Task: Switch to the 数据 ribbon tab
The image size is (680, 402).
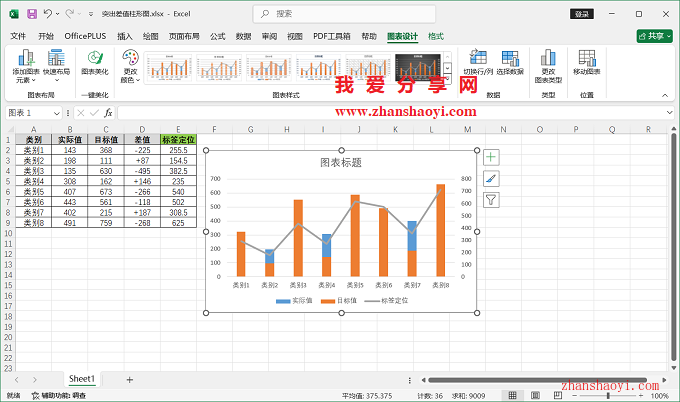Action: coord(243,36)
